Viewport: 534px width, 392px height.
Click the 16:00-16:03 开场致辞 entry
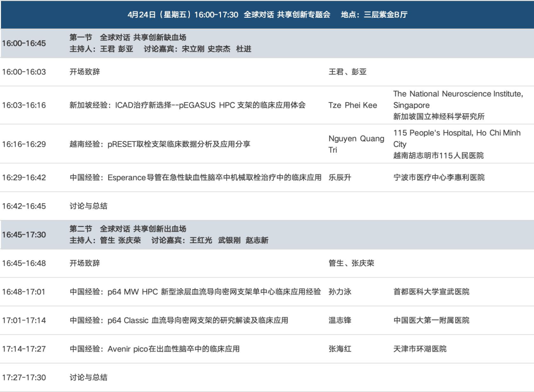point(85,72)
